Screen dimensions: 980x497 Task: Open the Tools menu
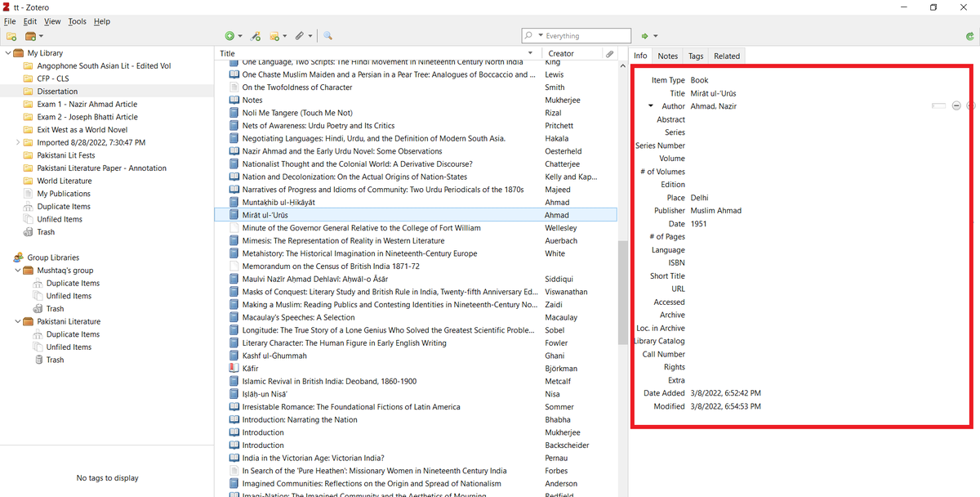tap(78, 21)
